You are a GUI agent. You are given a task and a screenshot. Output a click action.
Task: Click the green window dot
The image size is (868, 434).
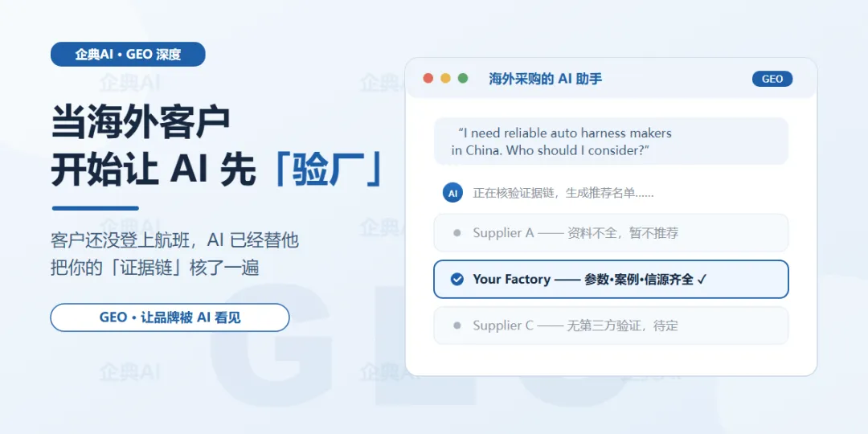pos(463,79)
